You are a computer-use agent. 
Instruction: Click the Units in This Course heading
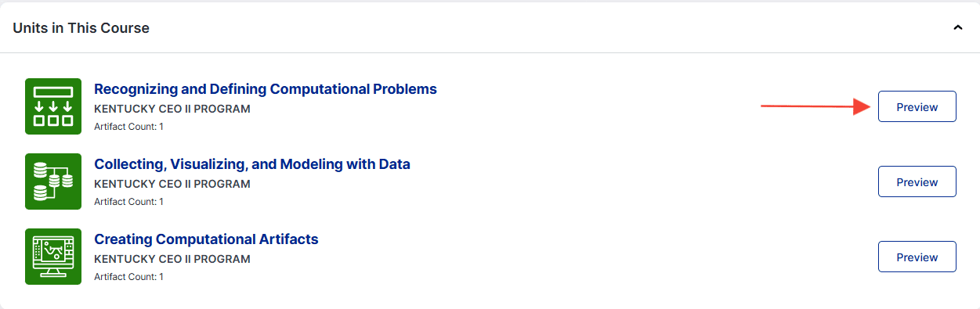pos(81,28)
